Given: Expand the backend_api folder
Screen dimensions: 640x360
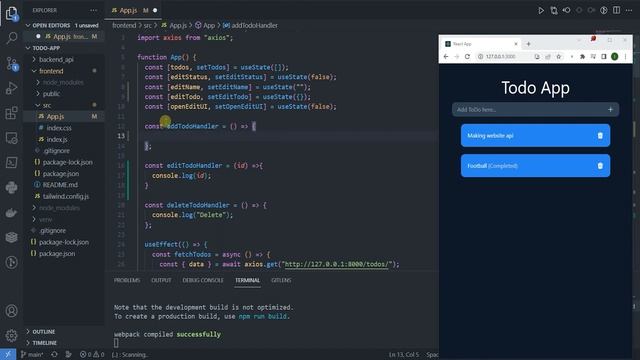Looking at the screenshot, I should click(x=56, y=60).
